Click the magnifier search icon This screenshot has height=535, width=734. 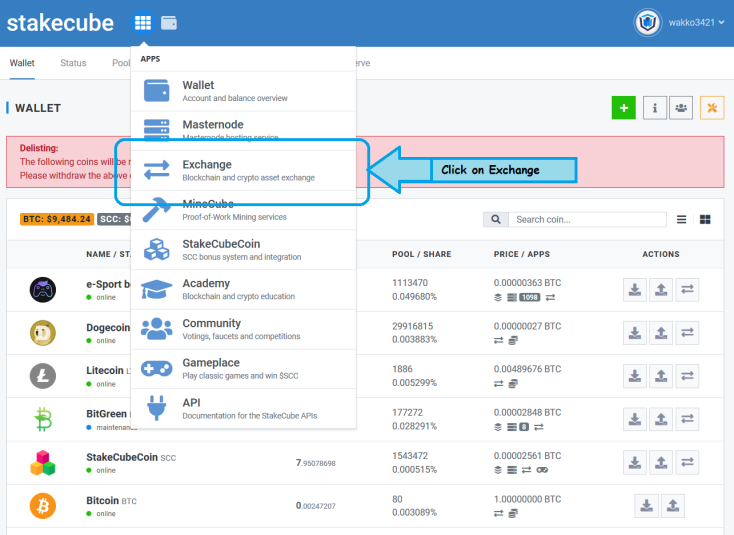click(x=496, y=220)
